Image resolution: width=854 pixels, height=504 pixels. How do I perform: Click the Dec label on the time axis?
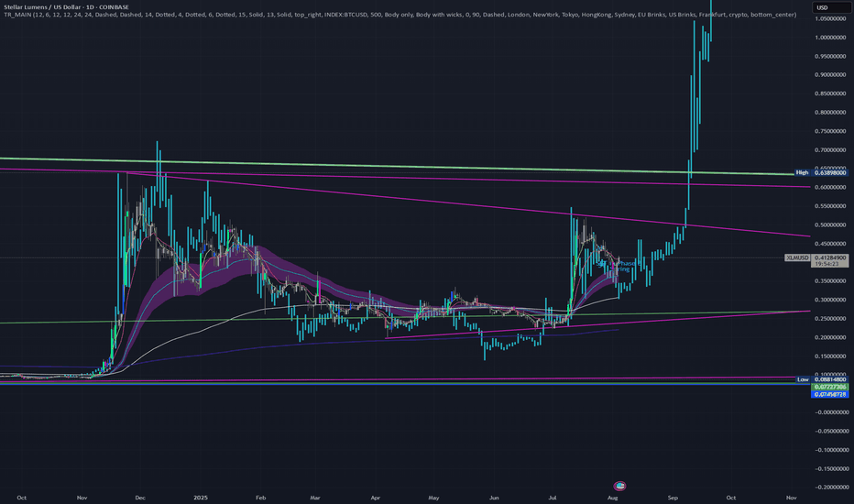click(x=140, y=498)
